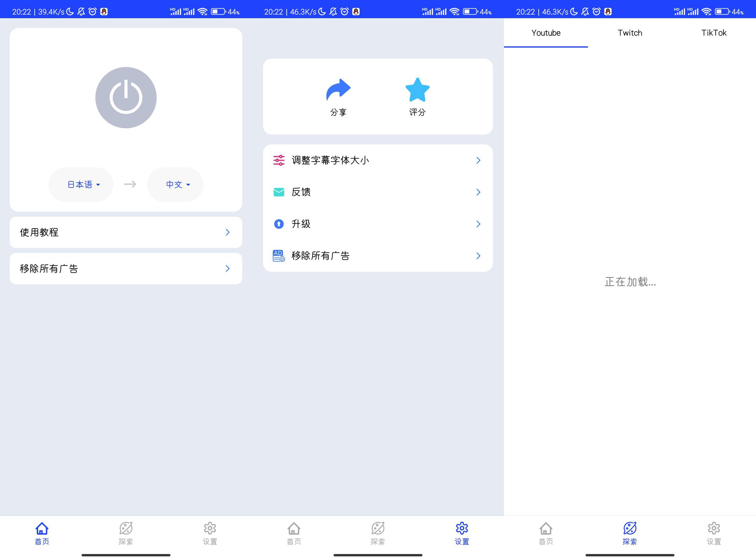756x560 pixels.
Task: Switch to the TikTok tab
Action: tap(714, 33)
